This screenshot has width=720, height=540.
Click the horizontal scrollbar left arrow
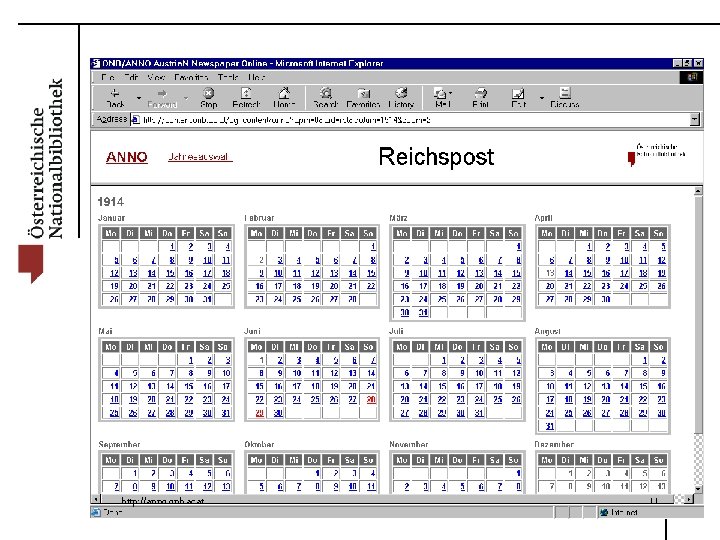tap(96, 499)
